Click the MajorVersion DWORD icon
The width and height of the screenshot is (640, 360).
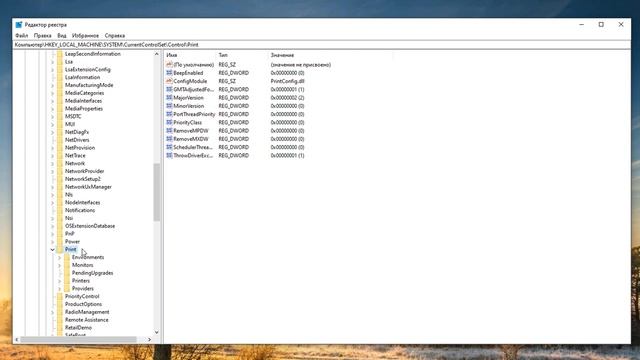point(169,98)
